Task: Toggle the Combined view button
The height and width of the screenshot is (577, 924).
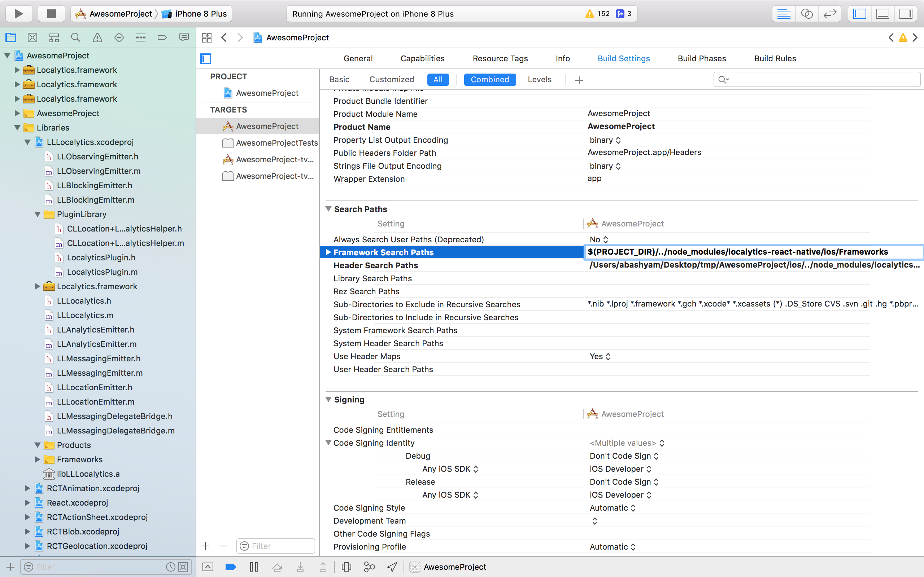Action: coord(489,79)
